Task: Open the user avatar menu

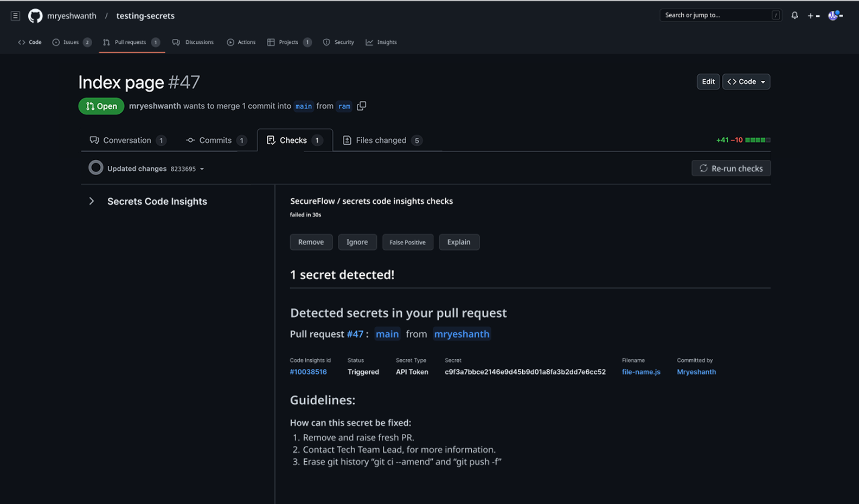Action: point(835,15)
